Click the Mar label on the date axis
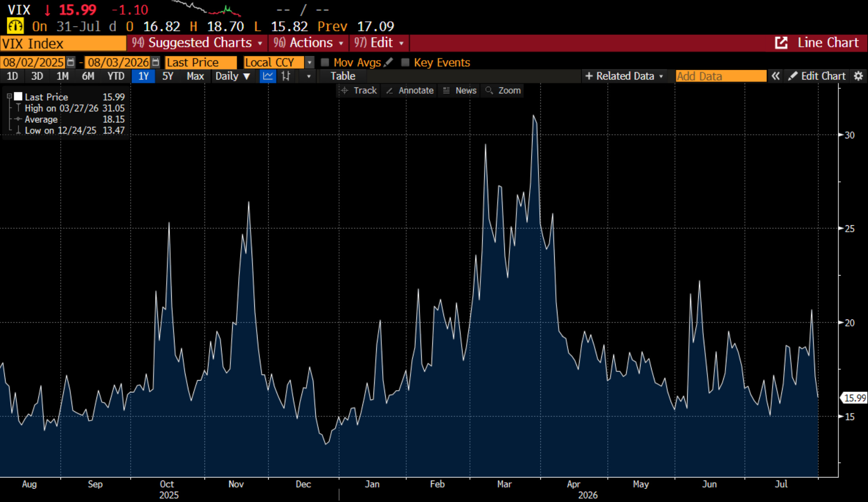 [504, 484]
